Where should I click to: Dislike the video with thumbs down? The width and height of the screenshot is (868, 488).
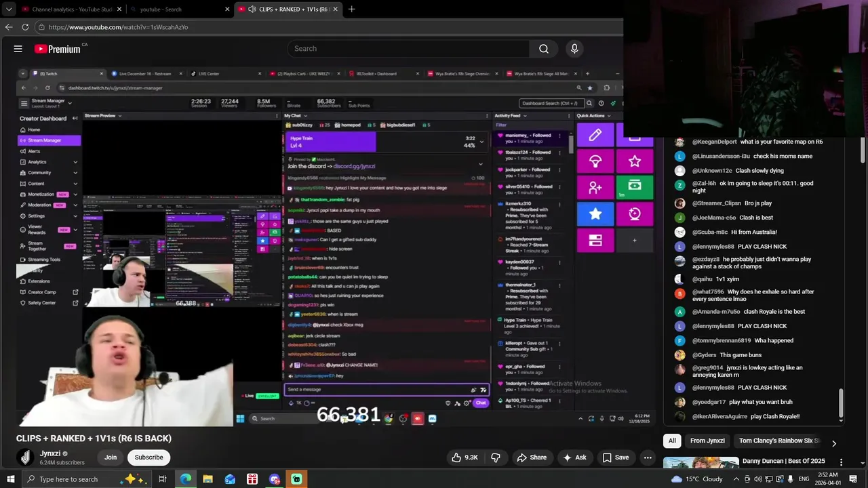[496, 457]
